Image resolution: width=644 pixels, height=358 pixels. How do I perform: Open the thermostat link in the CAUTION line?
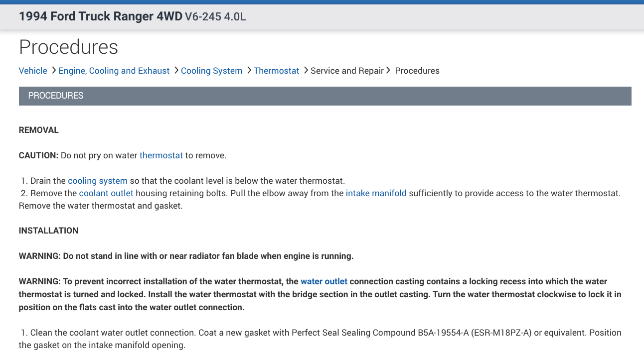tap(161, 155)
